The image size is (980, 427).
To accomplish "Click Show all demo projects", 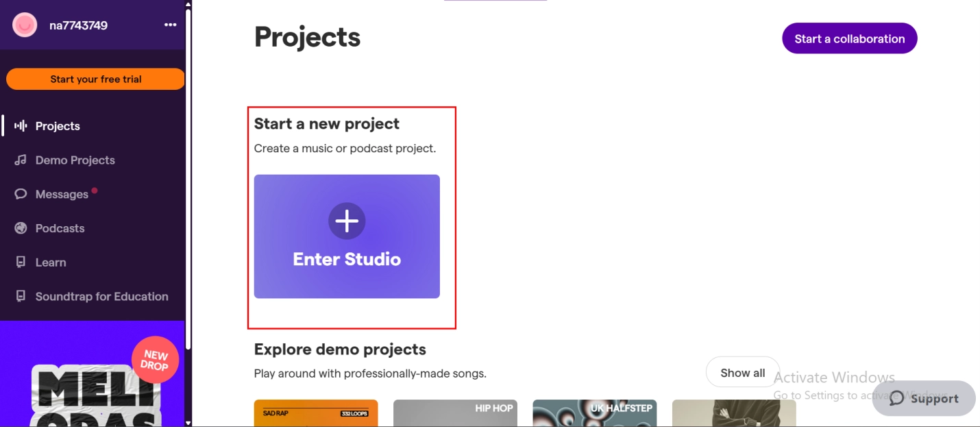I will (742, 373).
